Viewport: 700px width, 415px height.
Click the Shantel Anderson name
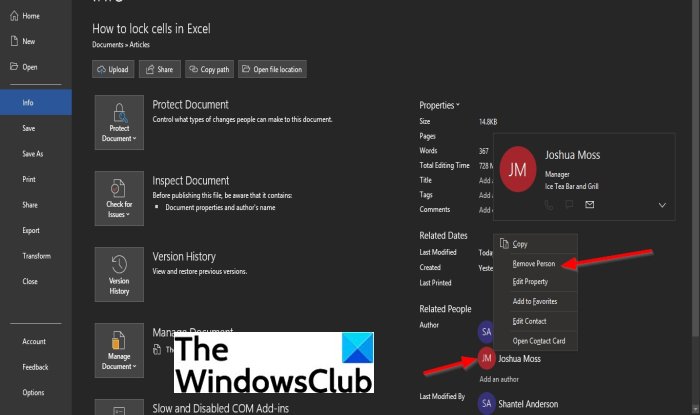point(528,404)
